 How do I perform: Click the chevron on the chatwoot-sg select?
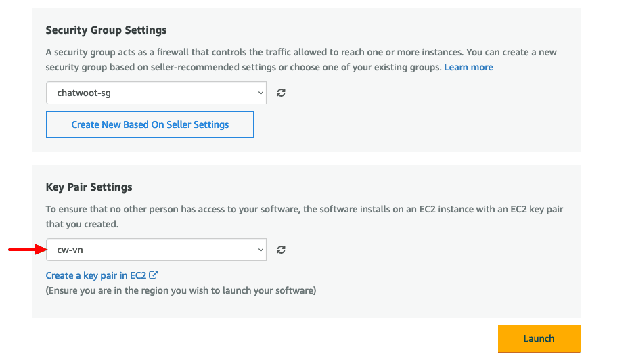point(261,93)
